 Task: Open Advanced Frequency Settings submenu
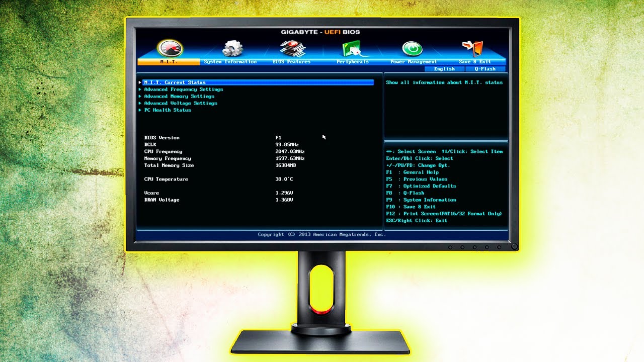point(183,89)
